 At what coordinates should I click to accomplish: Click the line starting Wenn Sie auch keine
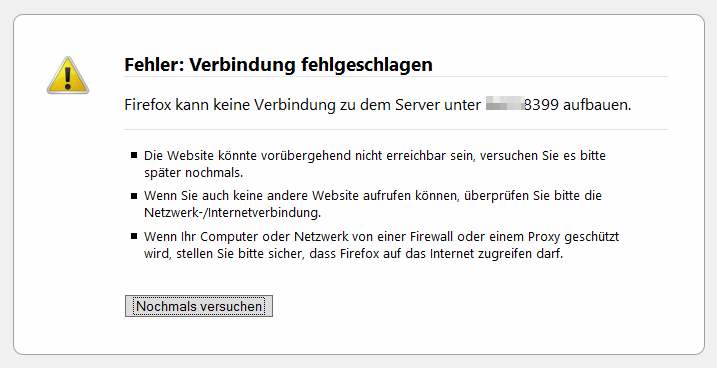(373, 196)
